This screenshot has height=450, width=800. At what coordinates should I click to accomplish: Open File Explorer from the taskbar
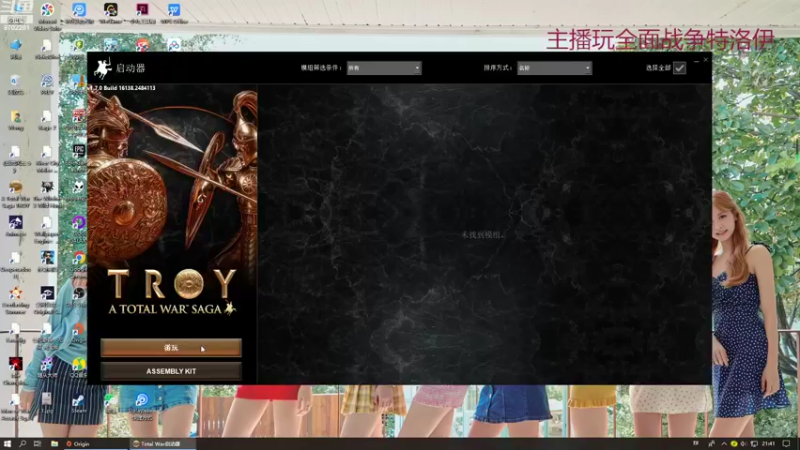point(54,443)
